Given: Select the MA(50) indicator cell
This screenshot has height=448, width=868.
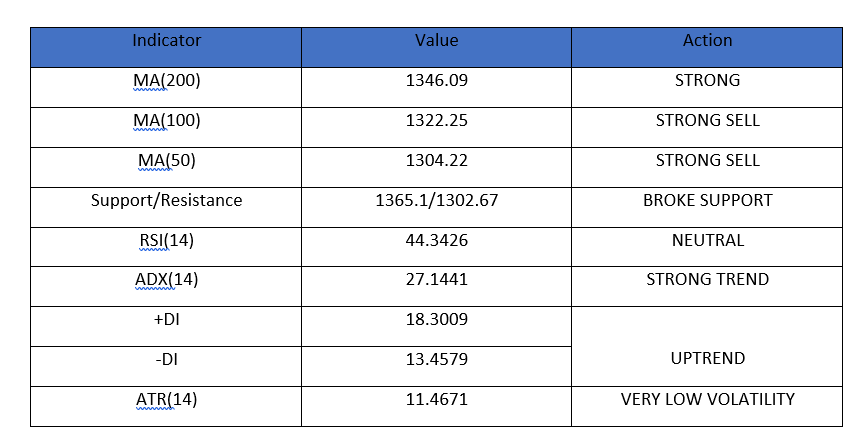Looking at the screenshot, I should (x=166, y=167).
